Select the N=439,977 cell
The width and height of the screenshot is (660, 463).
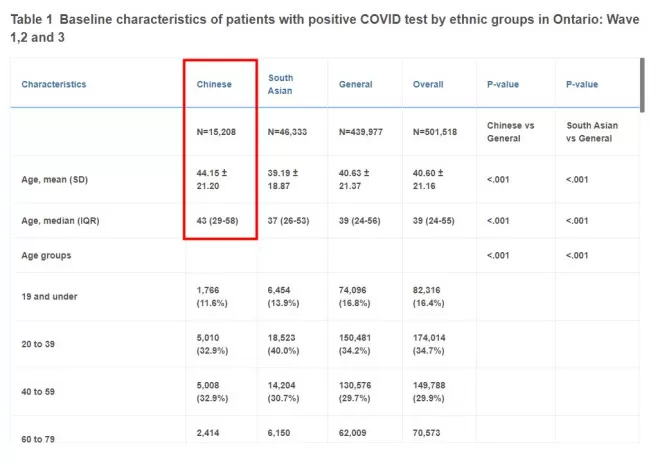click(x=361, y=132)
